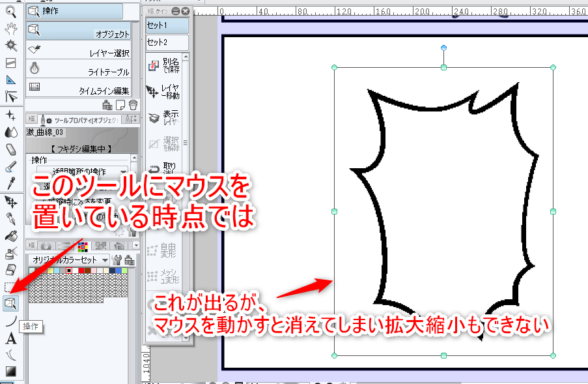Select the Zoom magnifier tool
The image size is (588, 384).
(x=10, y=11)
